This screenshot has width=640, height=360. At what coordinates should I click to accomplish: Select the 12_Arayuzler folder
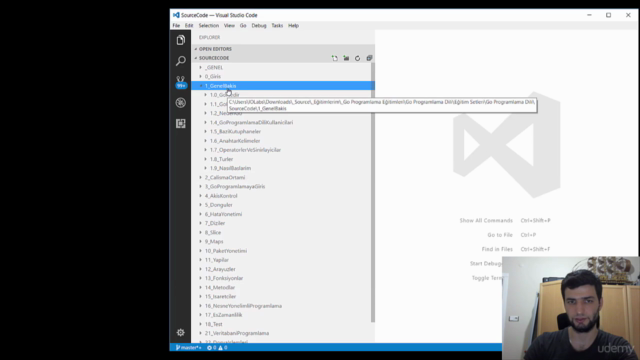(283, 269)
